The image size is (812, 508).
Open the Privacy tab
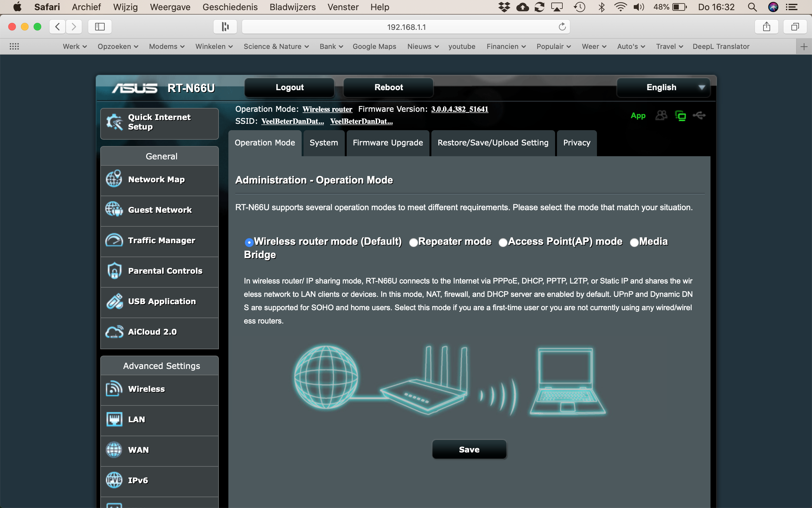click(576, 143)
